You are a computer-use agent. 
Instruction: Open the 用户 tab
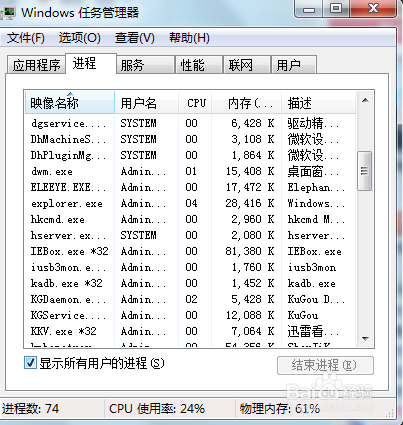coord(294,64)
